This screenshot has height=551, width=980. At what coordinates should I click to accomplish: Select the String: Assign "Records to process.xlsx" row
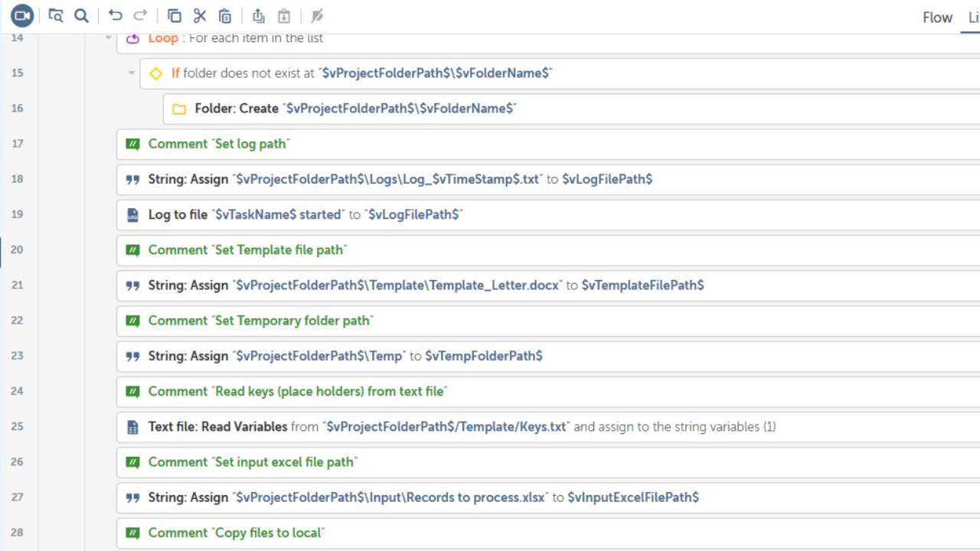coord(548,497)
